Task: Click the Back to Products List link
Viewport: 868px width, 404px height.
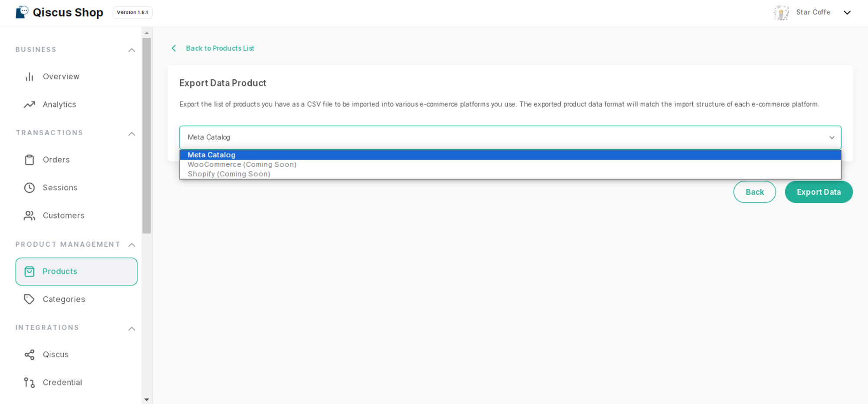Action: 220,48
